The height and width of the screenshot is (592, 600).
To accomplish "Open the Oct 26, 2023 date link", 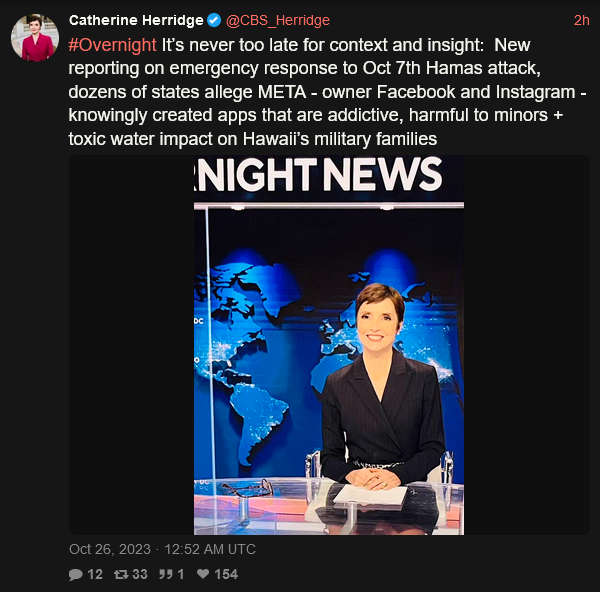I will pos(110,549).
